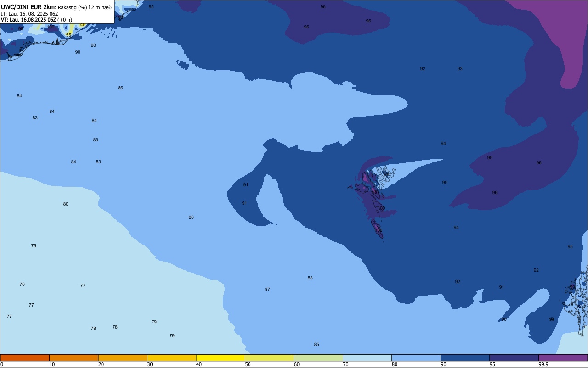Click the '70' tick label on the legend
Image resolution: width=588 pixels, height=368 pixels.
point(345,364)
